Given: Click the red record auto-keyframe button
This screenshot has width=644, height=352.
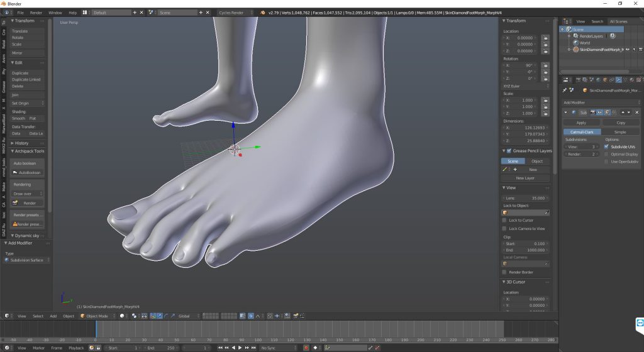Looking at the screenshot, I should [306, 348].
